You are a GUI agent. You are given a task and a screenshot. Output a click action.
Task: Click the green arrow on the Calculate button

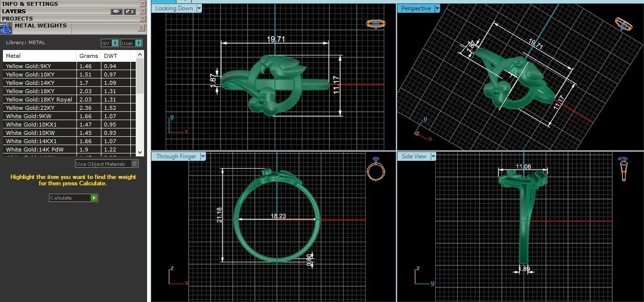(94, 198)
